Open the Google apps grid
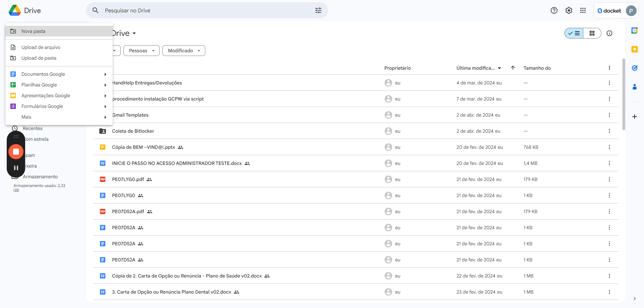Screen dimensions: 644x308 point(583,10)
